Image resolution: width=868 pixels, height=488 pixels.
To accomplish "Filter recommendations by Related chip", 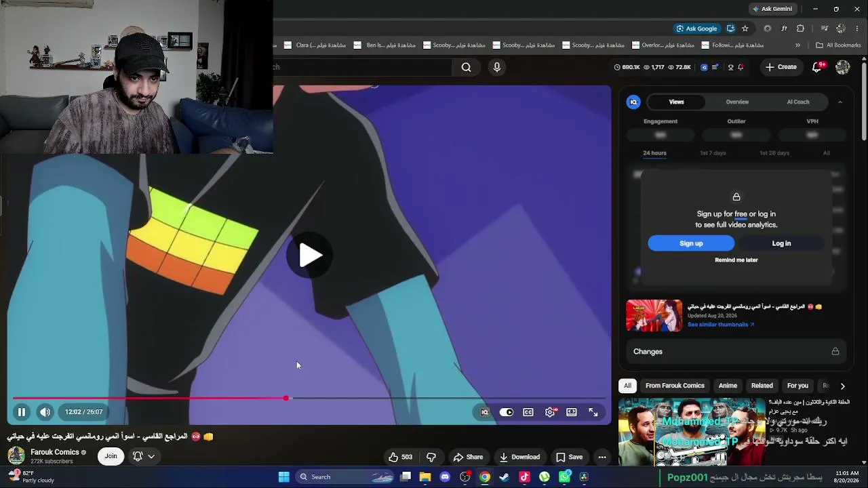I will (762, 386).
